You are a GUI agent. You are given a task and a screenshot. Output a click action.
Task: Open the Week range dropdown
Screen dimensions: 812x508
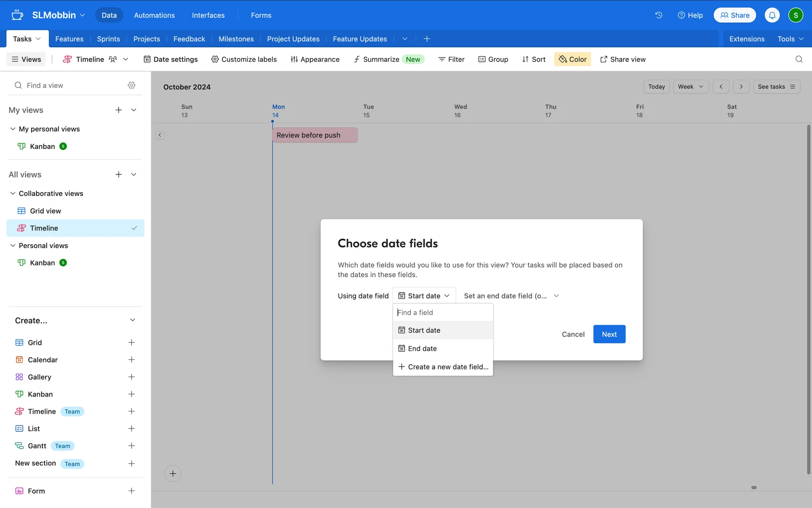point(690,87)
